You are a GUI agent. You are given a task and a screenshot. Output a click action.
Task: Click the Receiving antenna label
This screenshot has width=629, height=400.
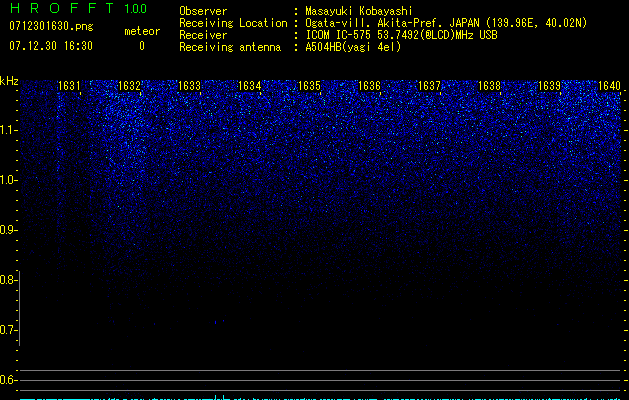230,47
